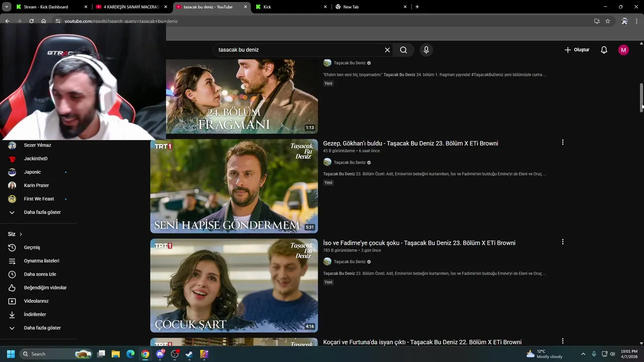
Task: Open Chrome three-dot menu
Action: coord(637,21)
